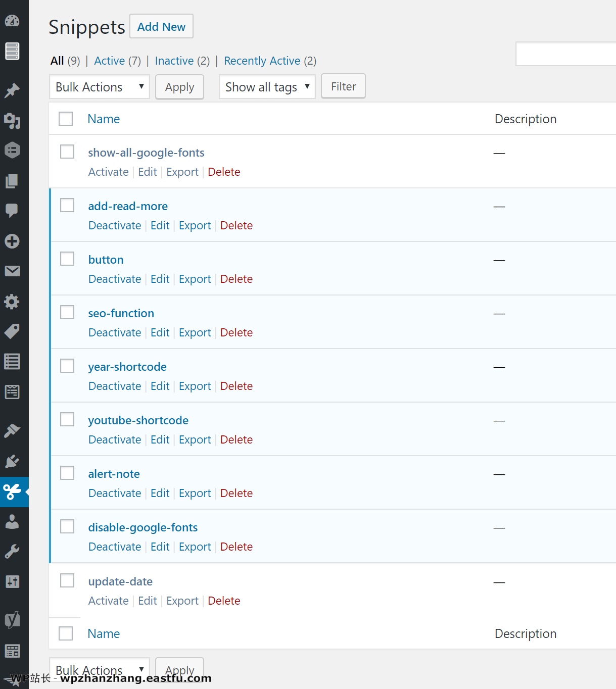The height and width of the screenshot is (689, 616).
Task: Export the seo-function snippet
Action: [195, 332]
